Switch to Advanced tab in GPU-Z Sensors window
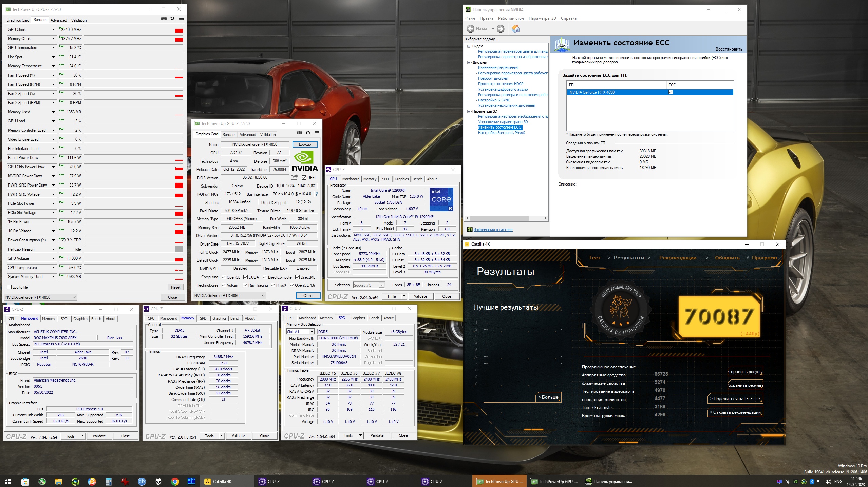This screenshot has width=868, height=487. click(59, 20)
